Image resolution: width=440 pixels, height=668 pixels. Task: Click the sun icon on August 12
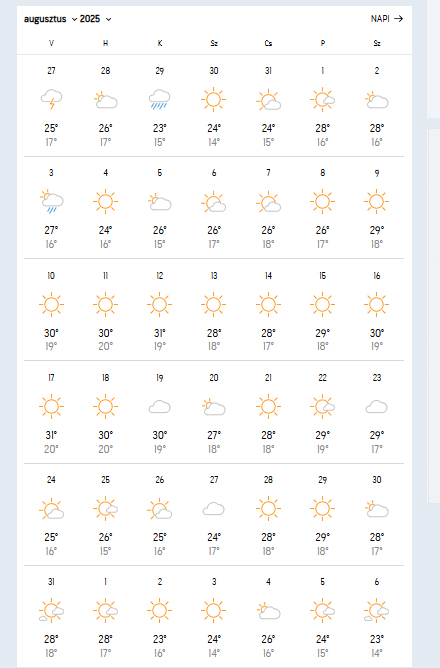159,305
